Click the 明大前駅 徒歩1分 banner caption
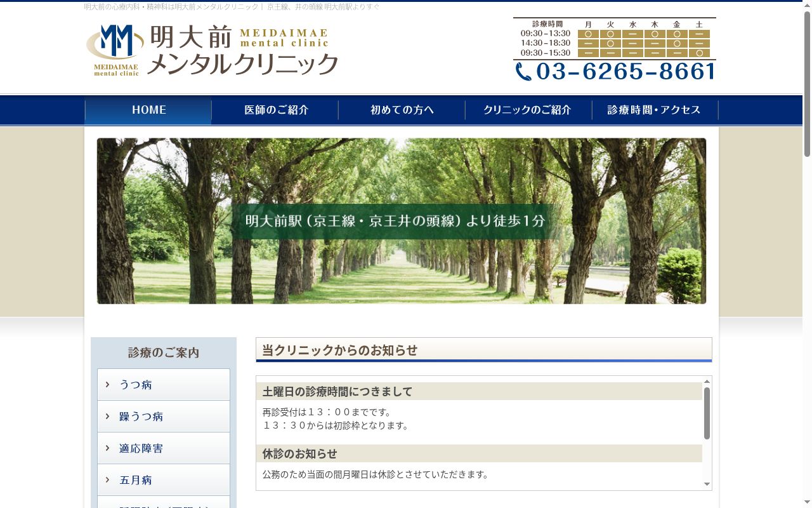 point(395,221)
